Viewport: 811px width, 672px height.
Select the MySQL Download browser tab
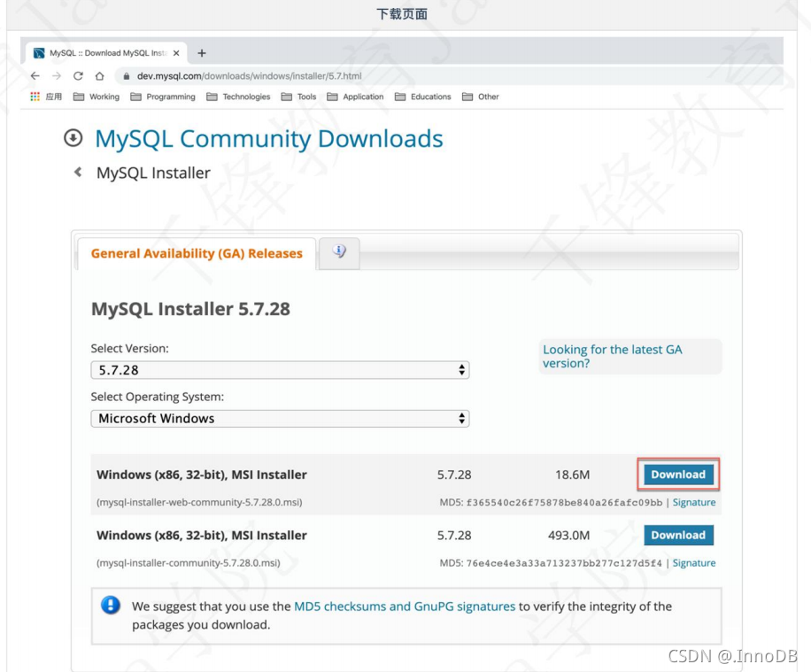[x=107, y=53]
